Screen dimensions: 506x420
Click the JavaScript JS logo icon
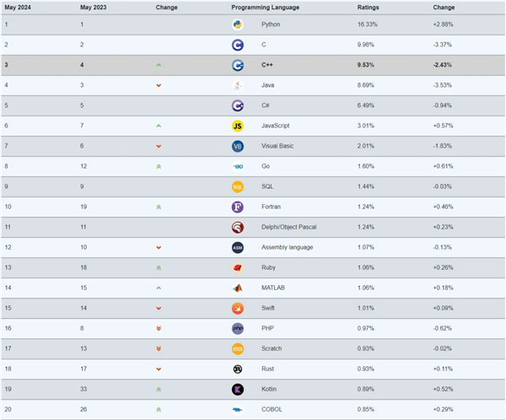238,126
